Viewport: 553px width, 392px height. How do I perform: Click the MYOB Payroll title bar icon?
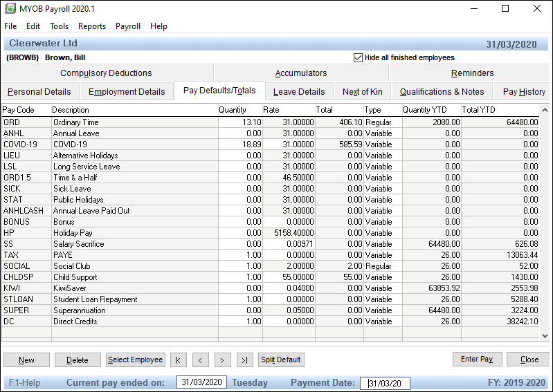pos(10,8)
